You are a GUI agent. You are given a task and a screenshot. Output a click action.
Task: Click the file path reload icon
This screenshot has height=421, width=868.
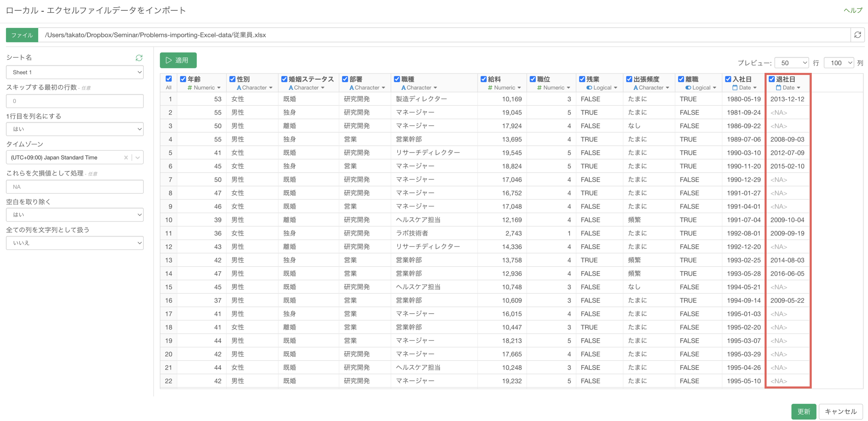point(857,35)
